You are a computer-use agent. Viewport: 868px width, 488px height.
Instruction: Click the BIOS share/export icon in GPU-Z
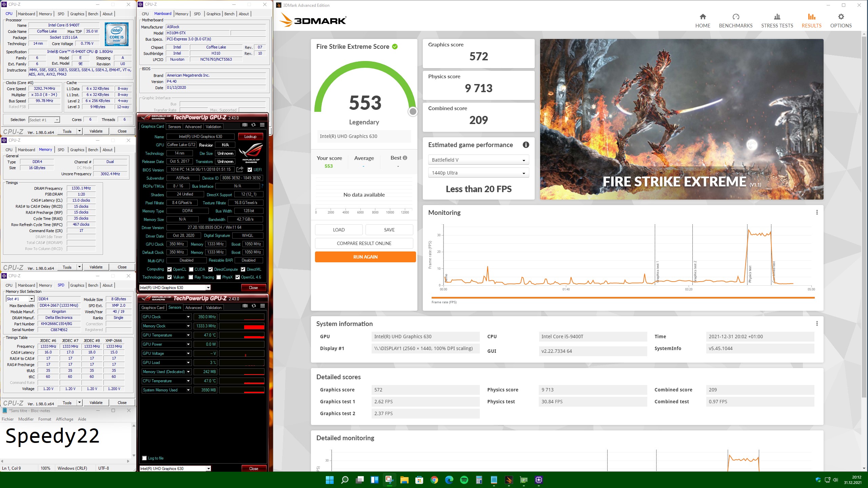pos(240,169)
